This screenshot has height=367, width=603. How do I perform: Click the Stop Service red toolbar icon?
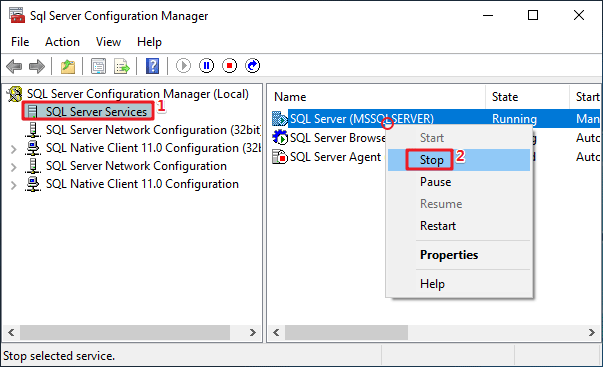coord(230,66)
